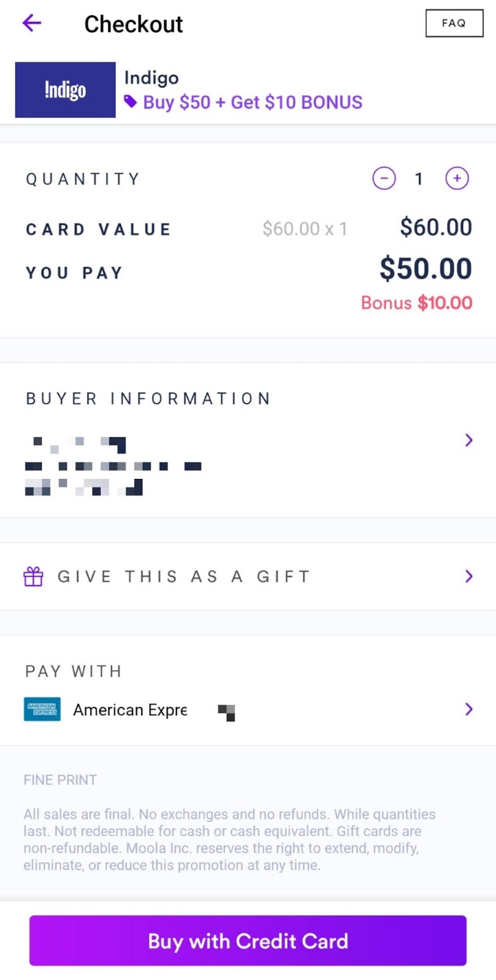Viewport: 496px width, 980px height.
Task: Tap the quantity value 1
Action: (419, 179)
